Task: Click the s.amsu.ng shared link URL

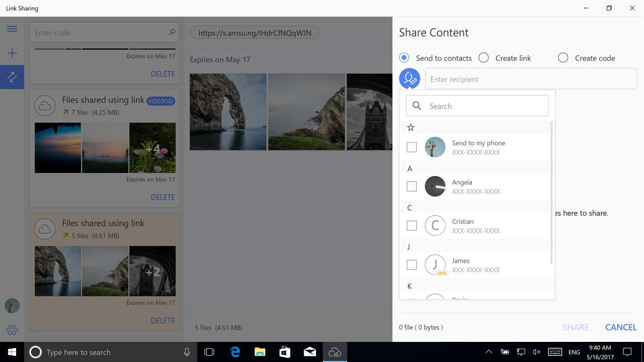Action: pos(255,33)
